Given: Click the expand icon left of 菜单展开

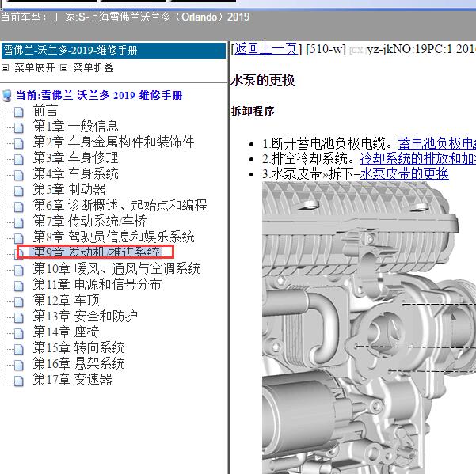Looking at the screenshot, I should point(5,67).
